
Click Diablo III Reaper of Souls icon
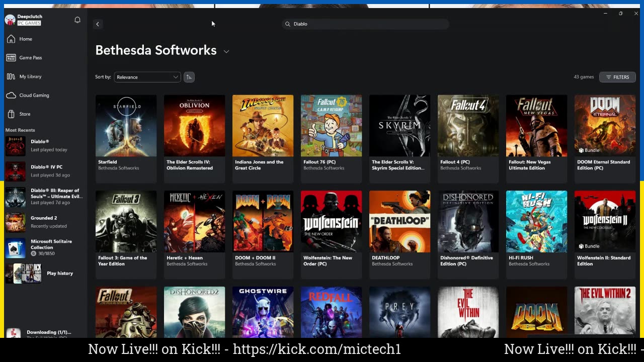pyautogui.click(x=15, y=197)
